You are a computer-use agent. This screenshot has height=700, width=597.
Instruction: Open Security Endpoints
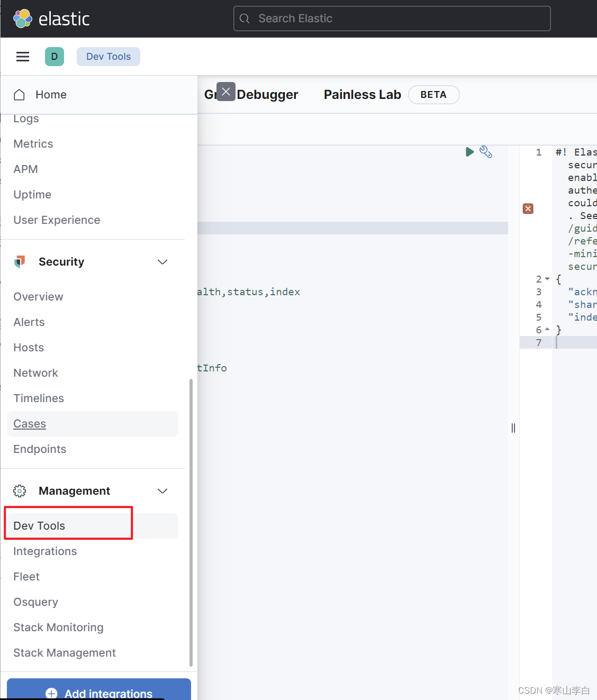(40, 449)
